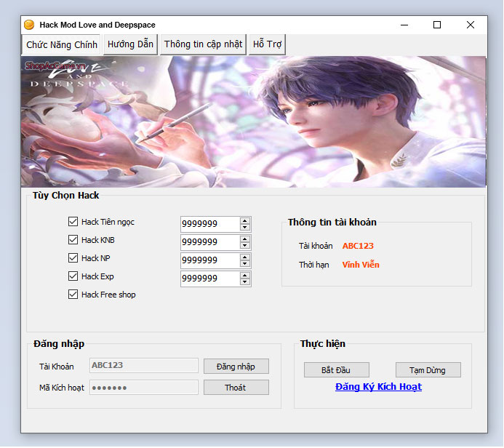Viewport: 504px width, 448px height.
Task: Click the Thoát button
Action: click(236, 388)
